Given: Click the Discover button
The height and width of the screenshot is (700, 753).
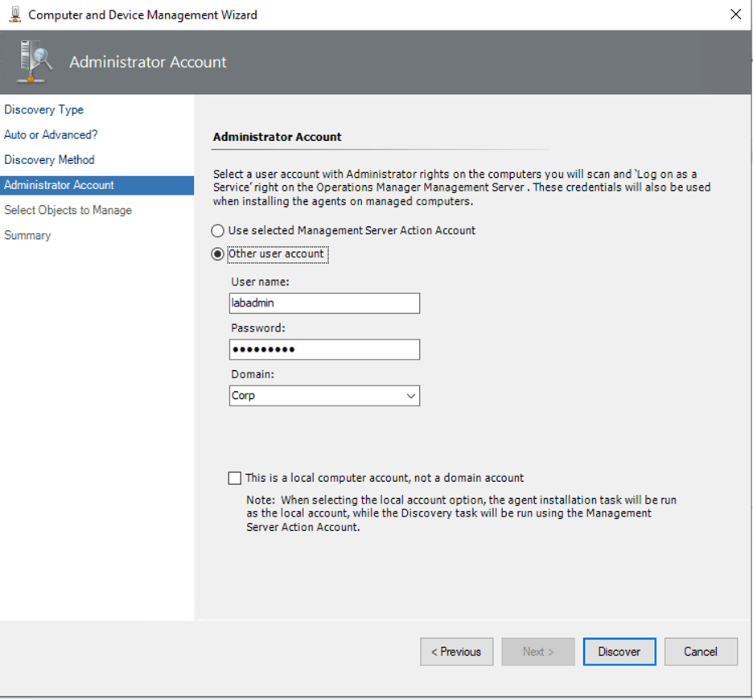Looking at the screenshot, I should (619, 652).
